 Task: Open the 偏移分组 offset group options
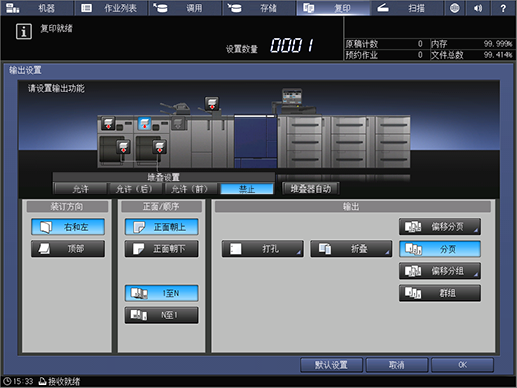coord(440,271)
